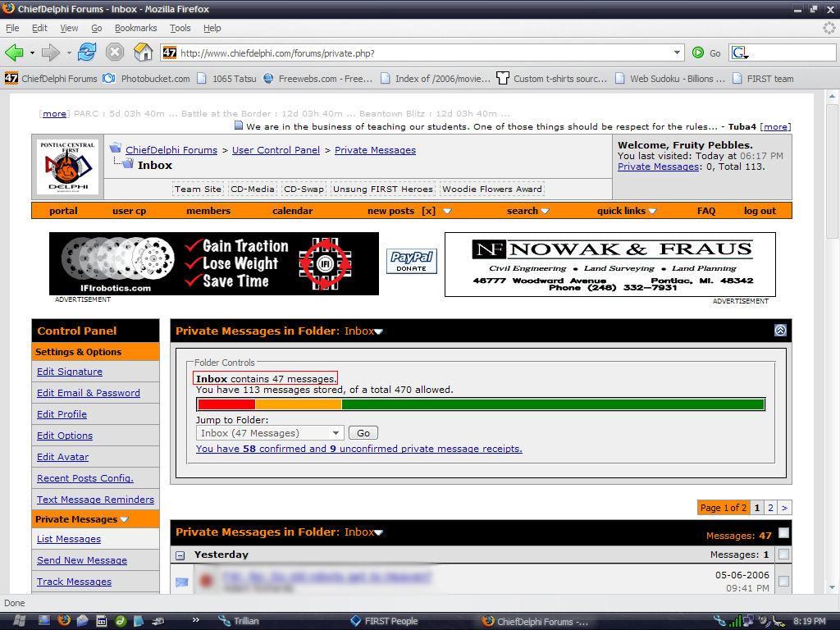Open the message receipts confirmation link
Image resolution: width=840 pixels, height=630 pixels.
pos(359,449)
